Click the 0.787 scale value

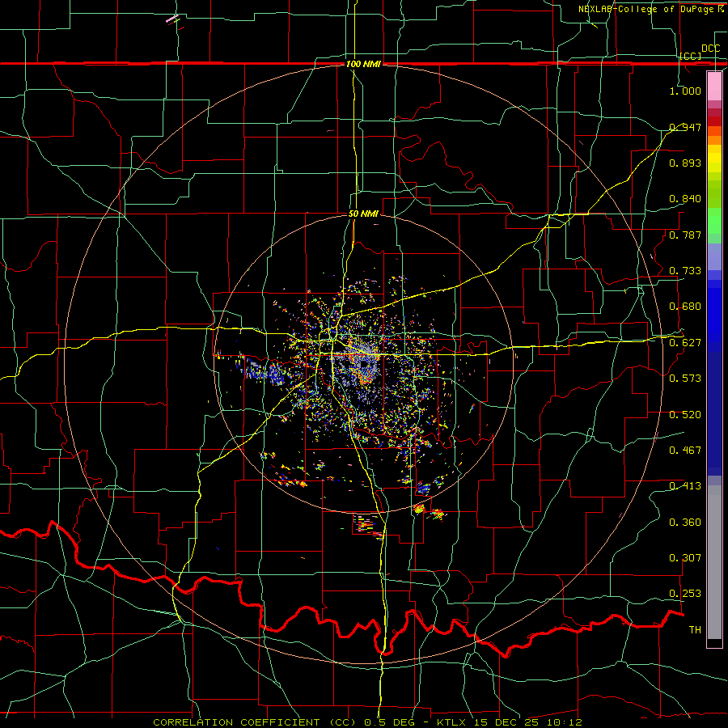[x=685, y=235]
